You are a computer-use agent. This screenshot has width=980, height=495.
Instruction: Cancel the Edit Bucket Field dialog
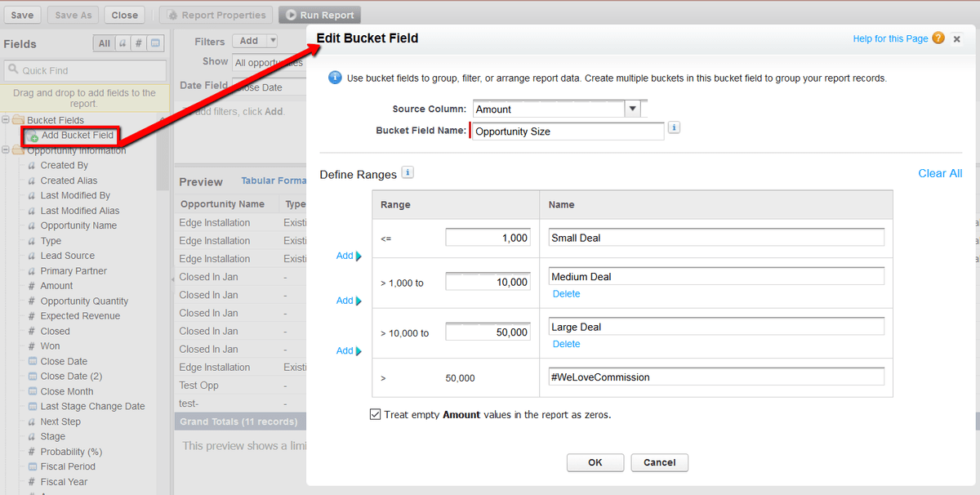click(x=660, y=462)
